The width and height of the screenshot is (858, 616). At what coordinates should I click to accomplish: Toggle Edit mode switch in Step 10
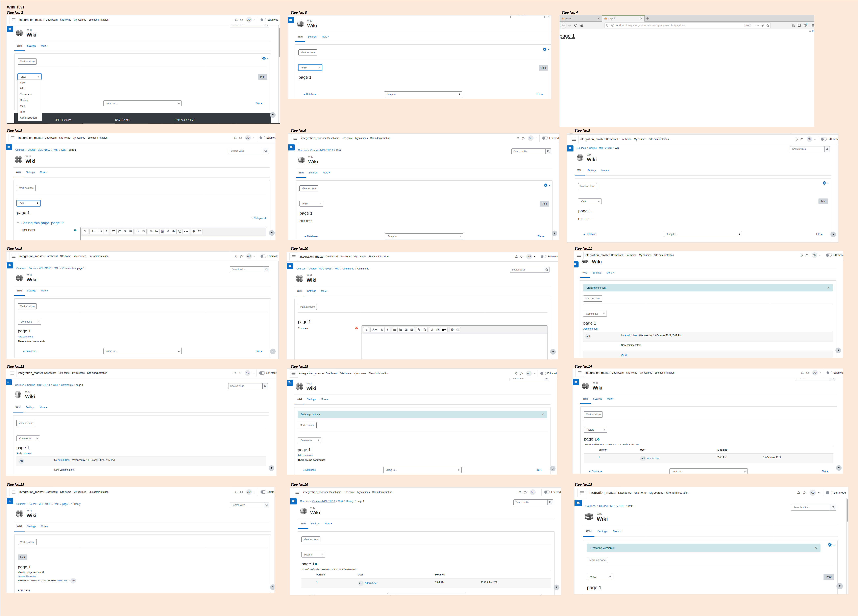pos(543,257)
